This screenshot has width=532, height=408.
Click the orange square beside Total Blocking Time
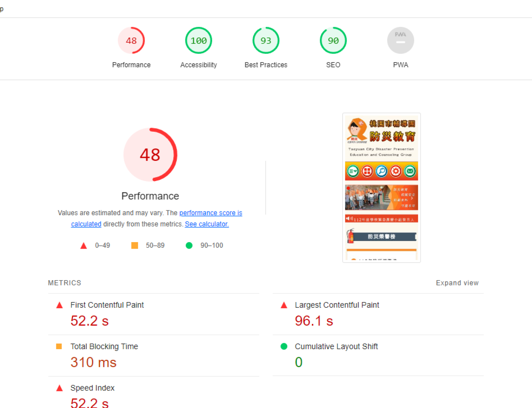click(59, 347)
